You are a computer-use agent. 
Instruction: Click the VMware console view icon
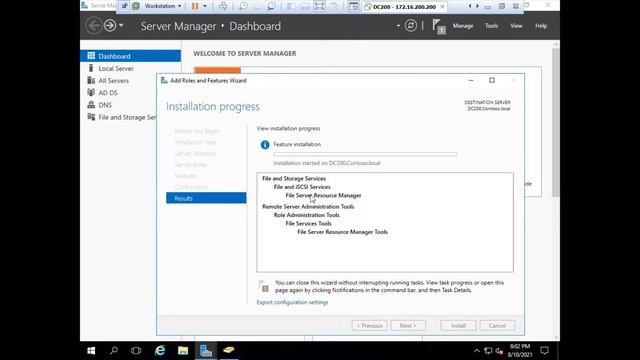coord(354,6)
